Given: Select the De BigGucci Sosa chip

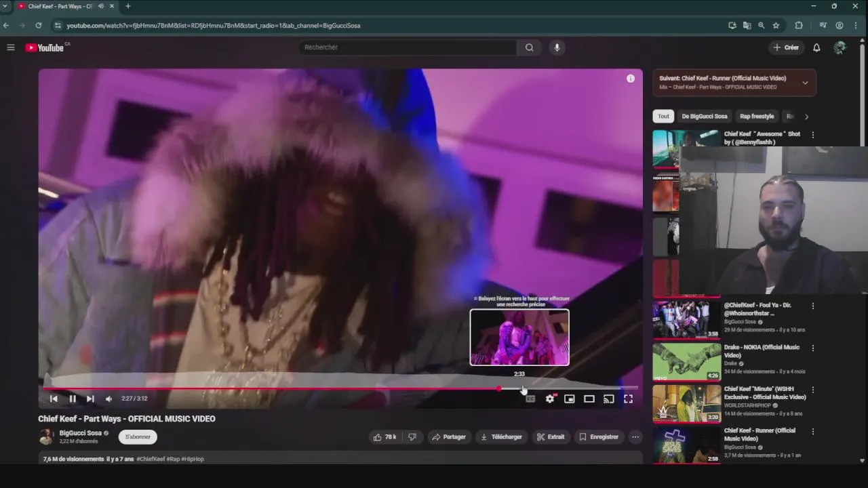Looking at the screenshot, I should tap(705, 116).
